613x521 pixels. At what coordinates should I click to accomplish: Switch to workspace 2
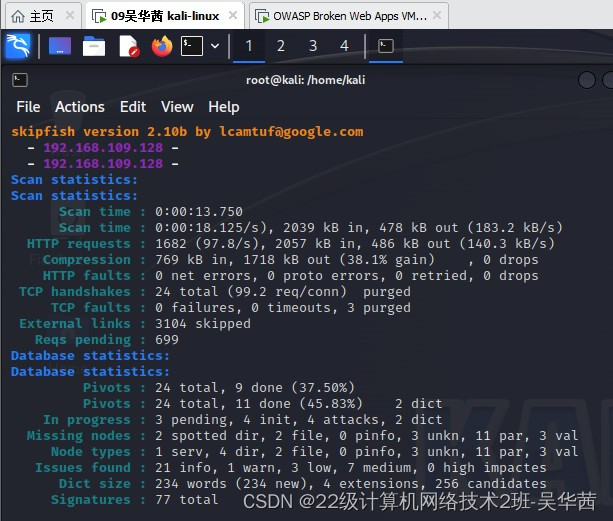click(281, 46)
